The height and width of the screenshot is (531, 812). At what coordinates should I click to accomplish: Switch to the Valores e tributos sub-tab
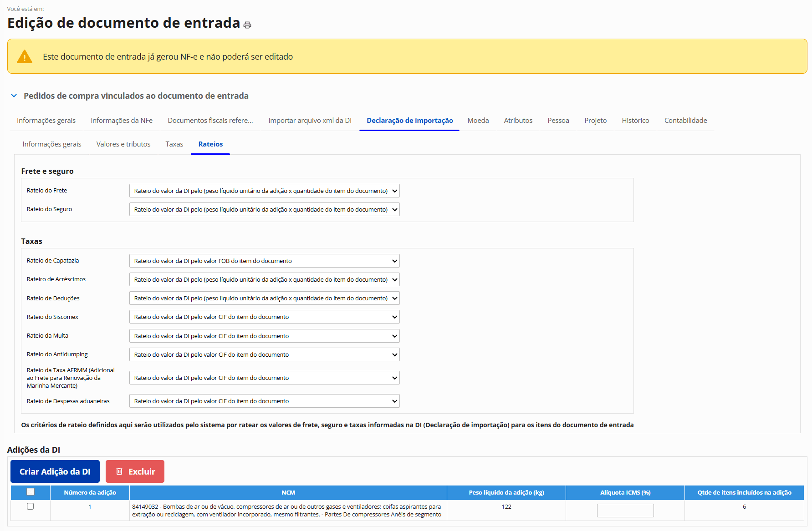[x=123, y=144]
